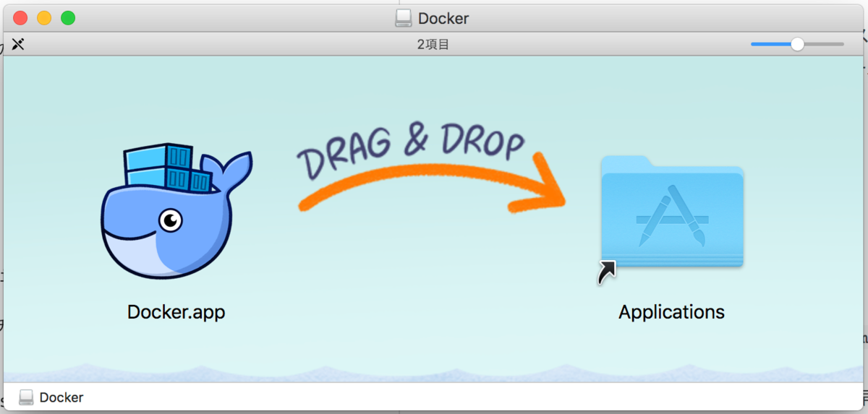The height and width of the screenshot is (414, 868).
Task: Click the Docker disk in path bar
Action: (x=27, y=397)
